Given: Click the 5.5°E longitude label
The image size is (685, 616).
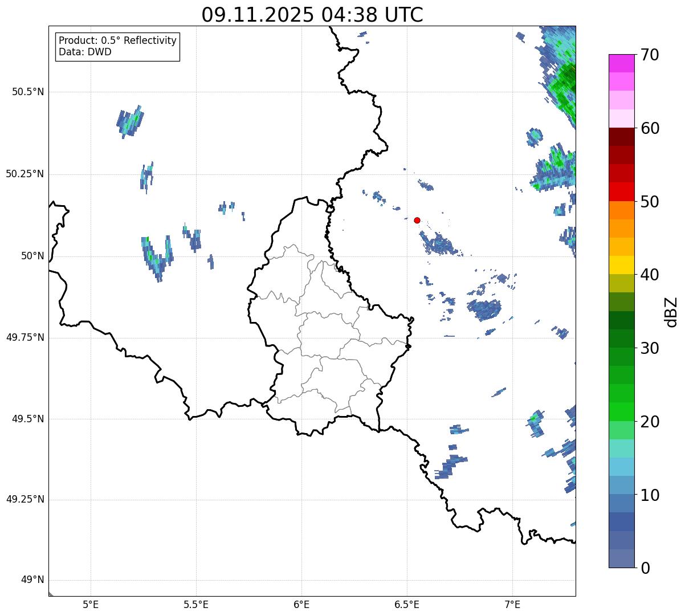Looking at the screenshot, I should 196,605.
